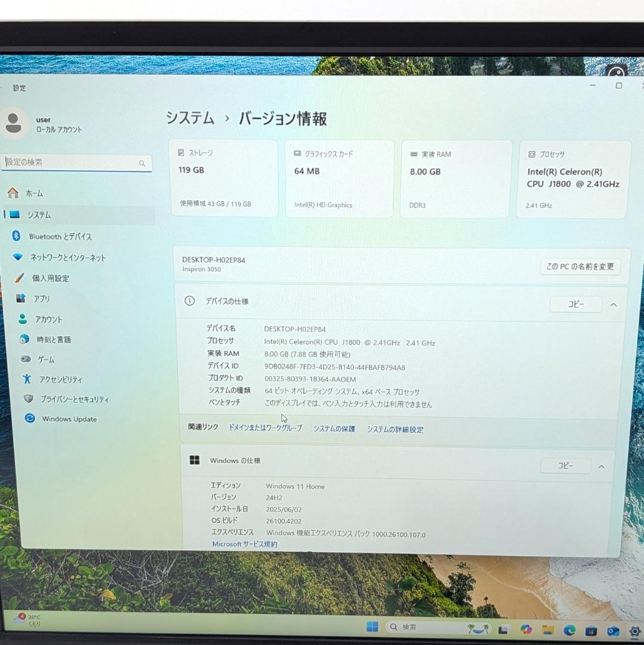
Task: Select システム in the settings sidebar
Action: coord(79,215)
